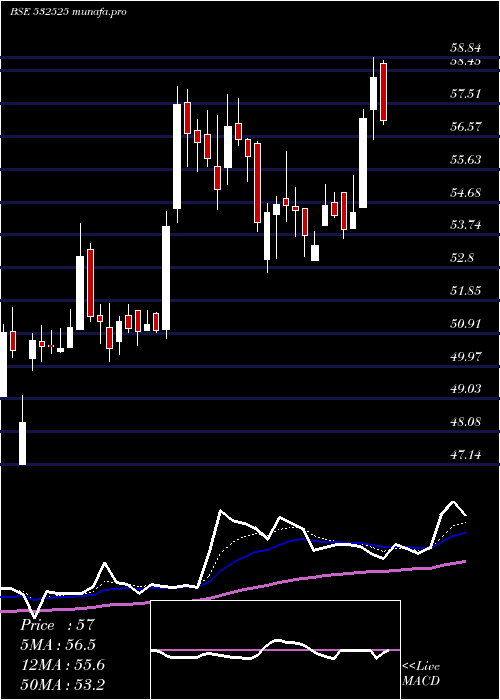Click the last red candlestick near 58.45
This screenshot has height=700, width=500.
pyautogui.click(x=383, y=92)
